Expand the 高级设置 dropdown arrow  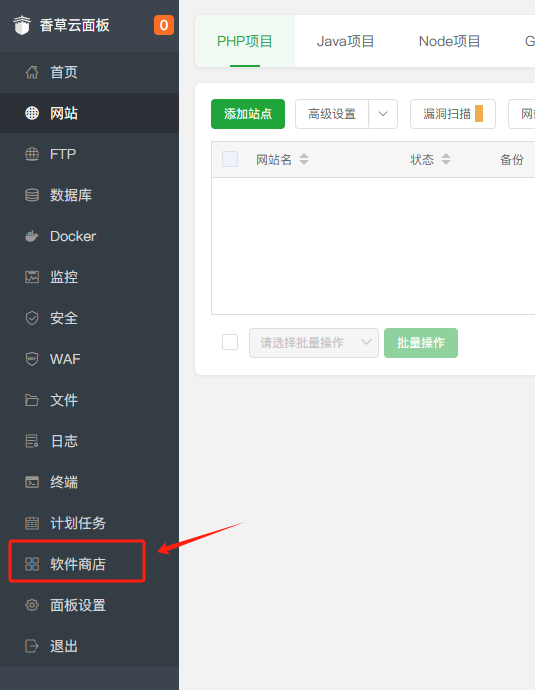[383, 114]
